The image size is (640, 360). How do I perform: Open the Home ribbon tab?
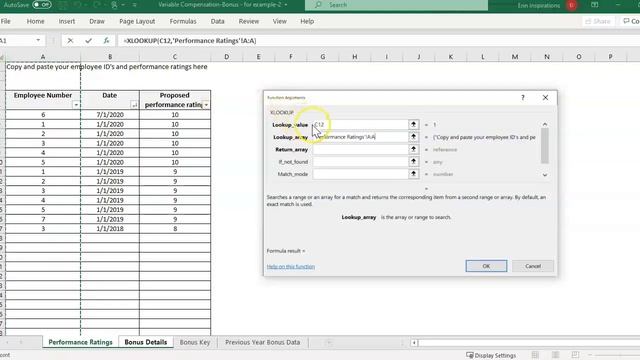click(36, 21)
